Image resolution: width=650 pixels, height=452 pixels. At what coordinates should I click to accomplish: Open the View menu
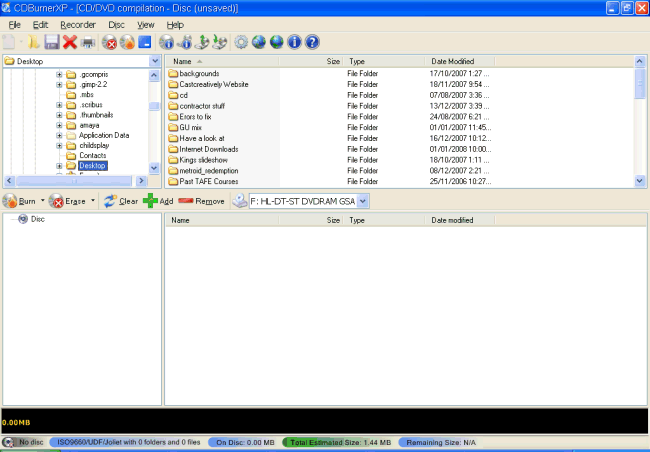point(146,25)
